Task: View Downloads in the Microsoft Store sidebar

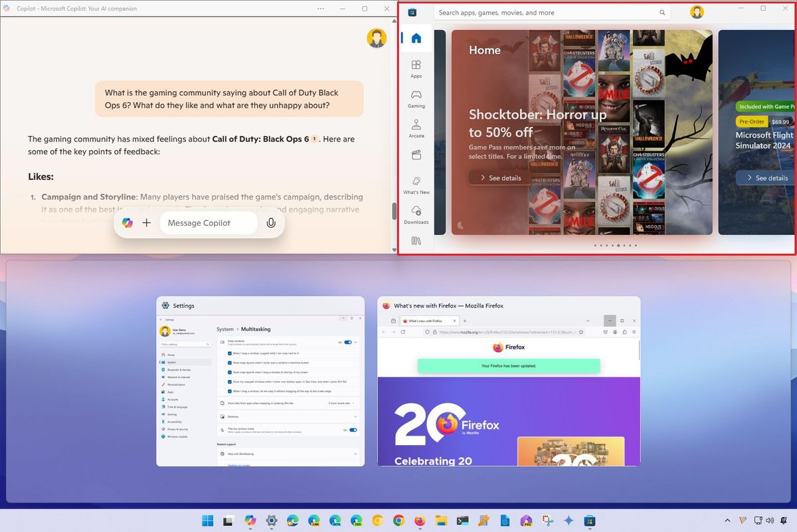Action: point(416,214)
